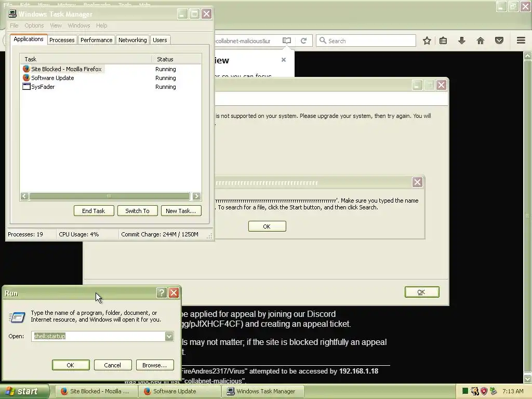Click the Pocket icon in Firefox toolbar
This screenshot has width=532, height=399.
[499, 41]
